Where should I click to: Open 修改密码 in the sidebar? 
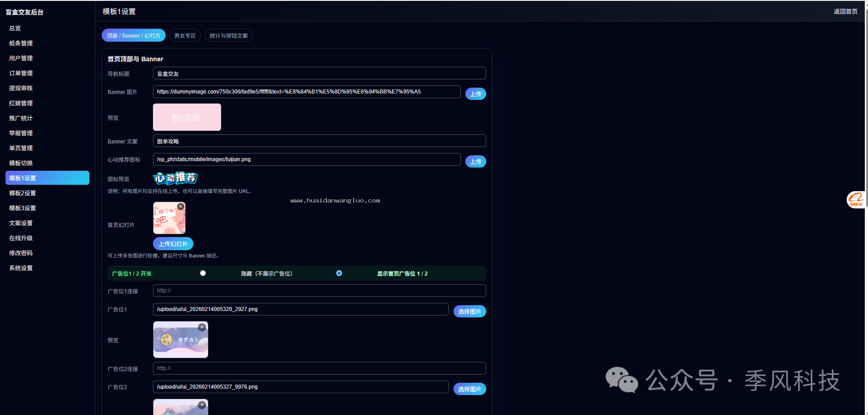pyautogui.click(x=47, y=253)
